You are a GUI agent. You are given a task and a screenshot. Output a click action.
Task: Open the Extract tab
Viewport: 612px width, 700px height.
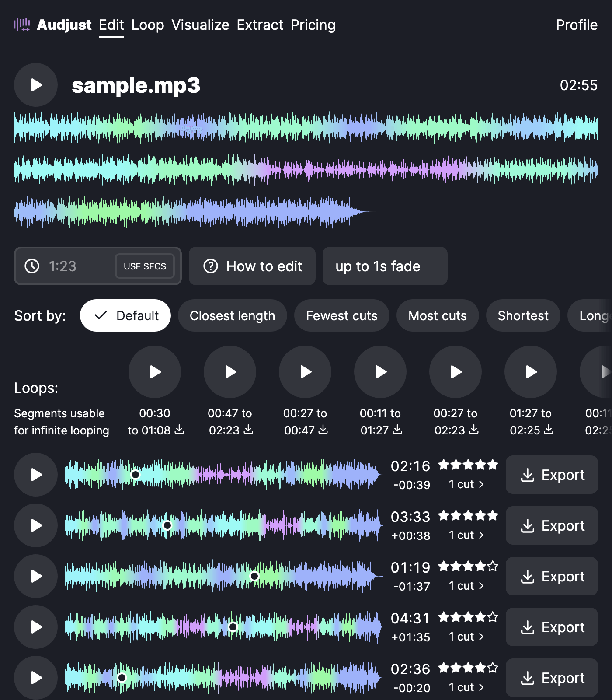click(260, 25)
